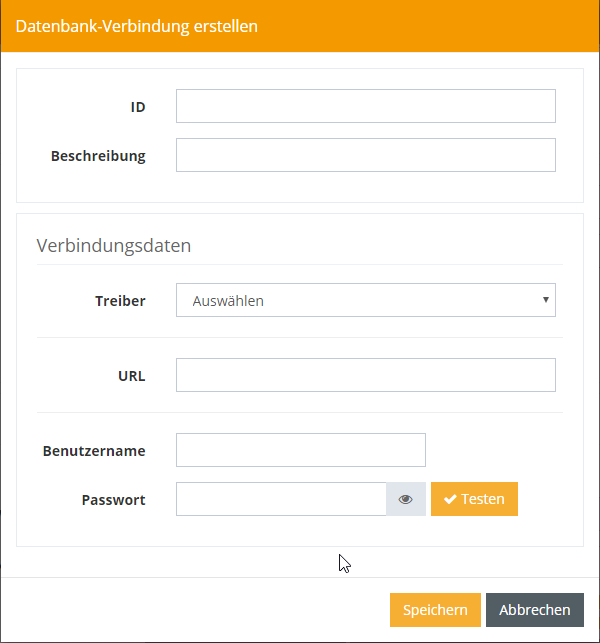Click the Datenbank-Verbindung erstellen dialog title

point(137,26)
